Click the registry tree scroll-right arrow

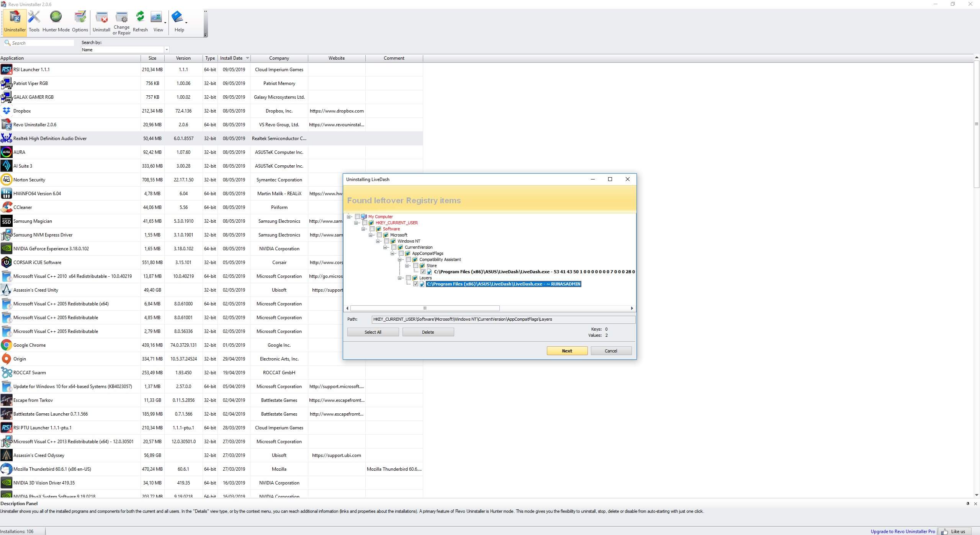click(x=632, y=308)
